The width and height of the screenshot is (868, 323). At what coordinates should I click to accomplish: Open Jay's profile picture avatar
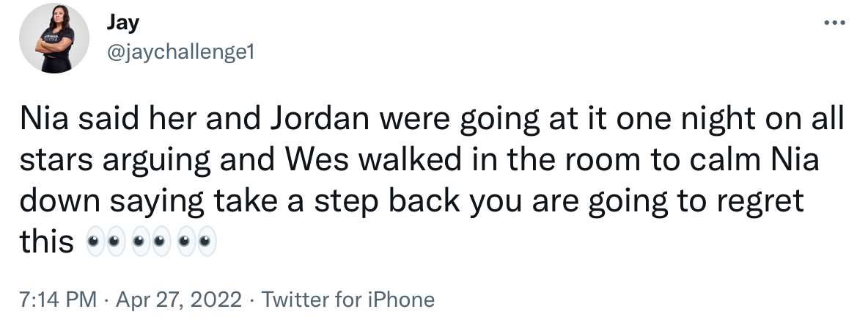click(x=54, y=38)
